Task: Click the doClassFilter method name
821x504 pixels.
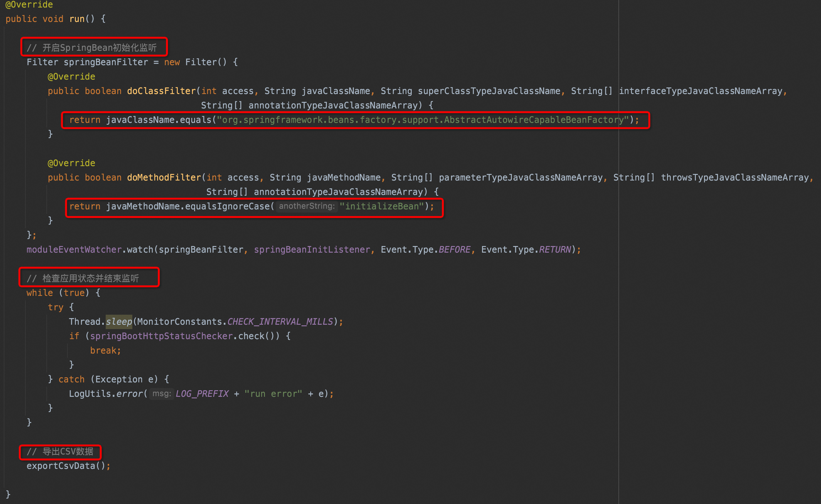Action: (x=162, y=91)
